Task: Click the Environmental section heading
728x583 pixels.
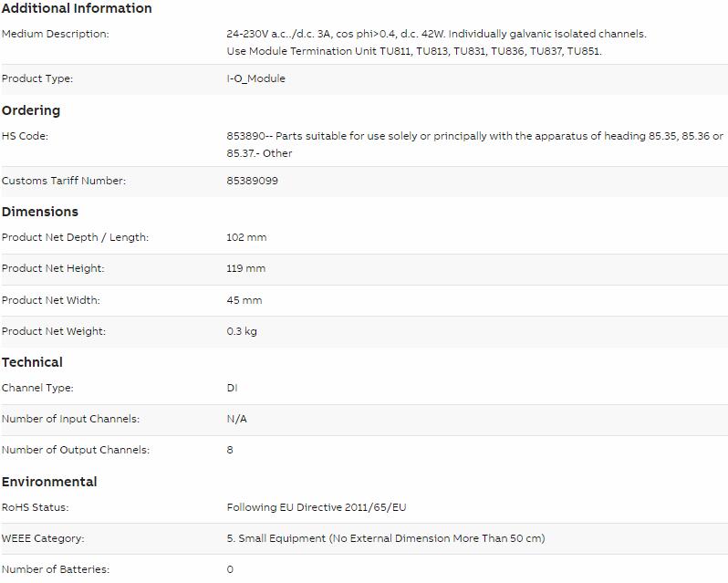Action: tap(49, 482)
